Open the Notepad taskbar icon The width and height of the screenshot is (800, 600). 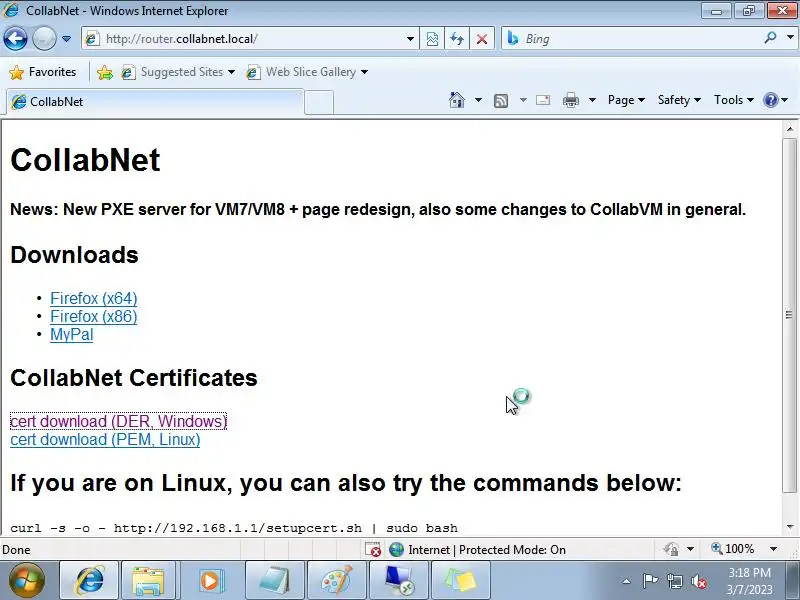[274, 581]
